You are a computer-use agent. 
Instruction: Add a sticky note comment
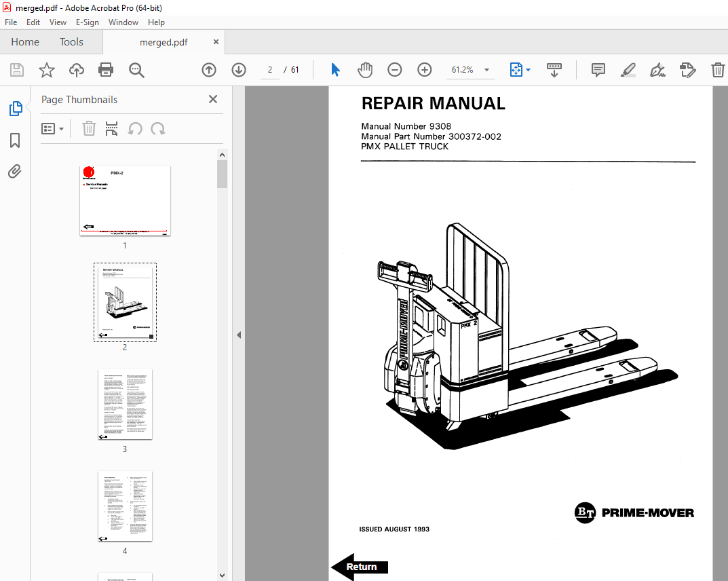[x=598, y=69]
